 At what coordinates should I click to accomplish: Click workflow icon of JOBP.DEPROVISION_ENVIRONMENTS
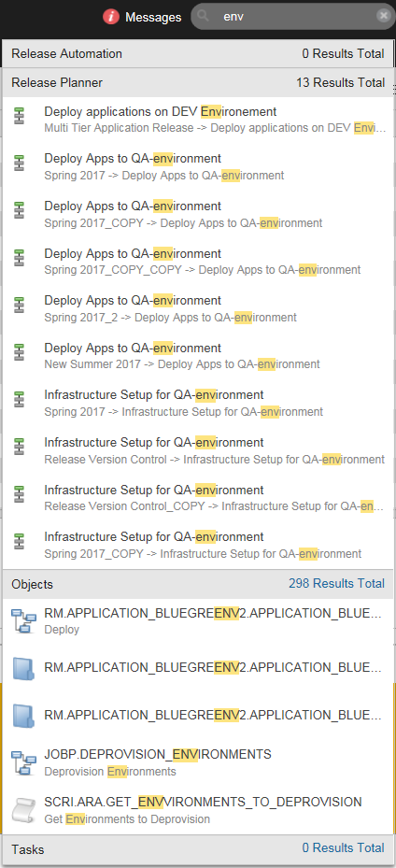tap(23, 762)
